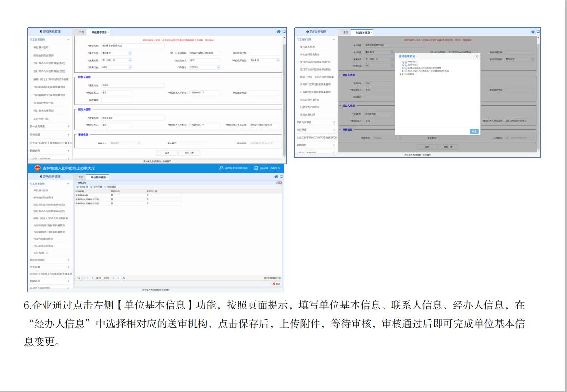Click the 单位名称 input in the form screenshot
This screenshot has width=567, height=392.
132,46
